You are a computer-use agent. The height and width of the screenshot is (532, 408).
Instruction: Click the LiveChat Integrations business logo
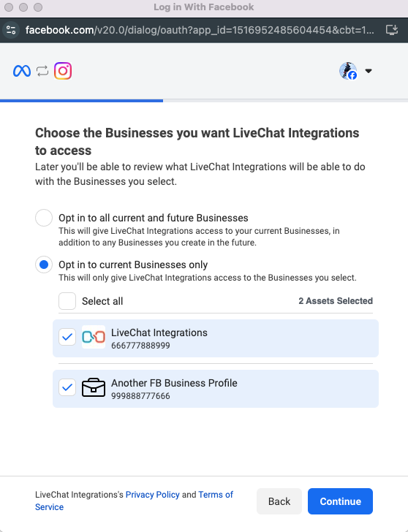coord(94,337)
